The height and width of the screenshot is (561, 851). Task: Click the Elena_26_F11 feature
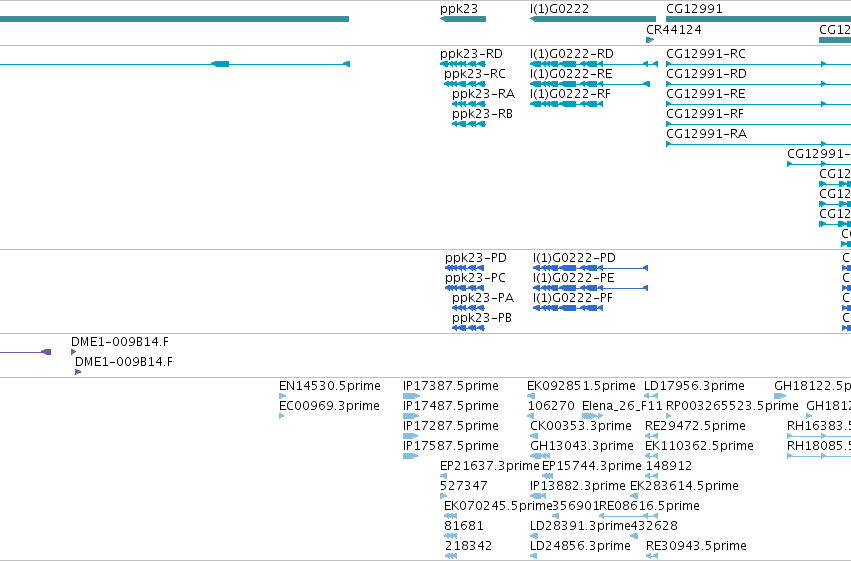[622, 406]
